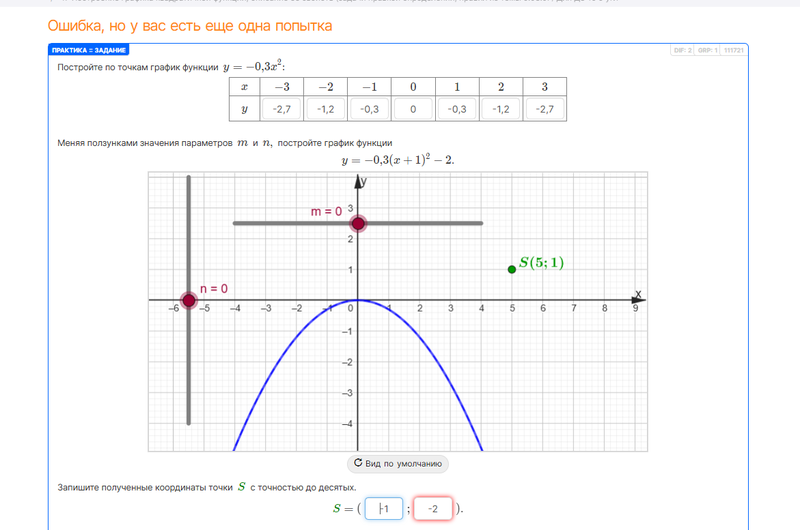Click the 'DIF: 2' badge
Image resolution: width=800 pixels, height=530 pixels.
683,50
